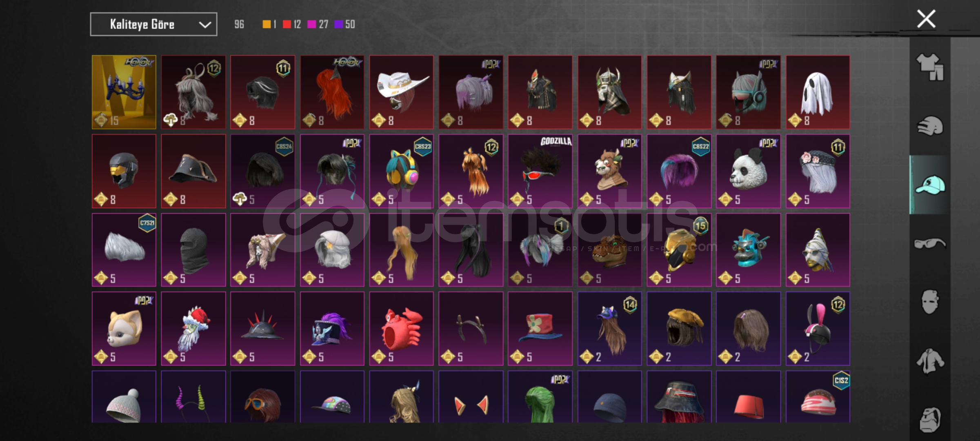Close the inventory screen with X

click(926, 19)
